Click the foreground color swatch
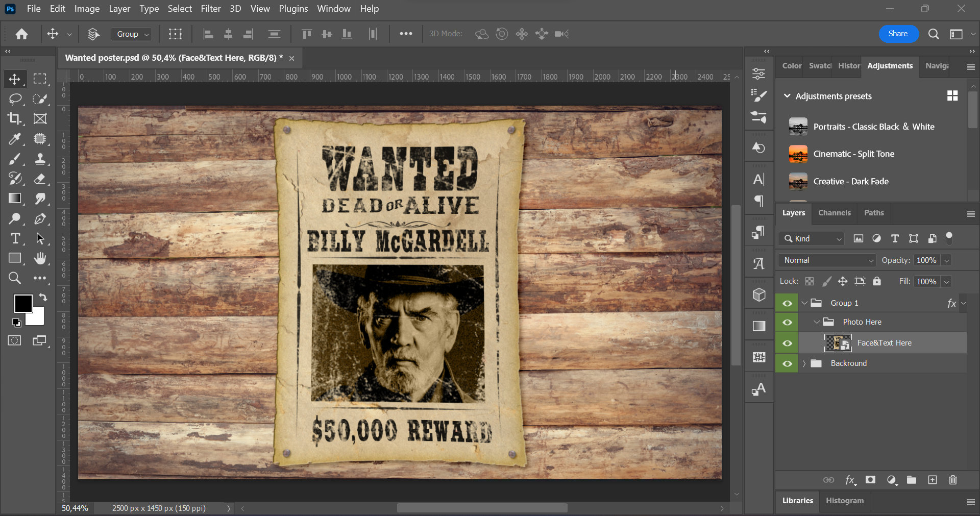This screenshot has width=980, height=516. pos(23,303)
